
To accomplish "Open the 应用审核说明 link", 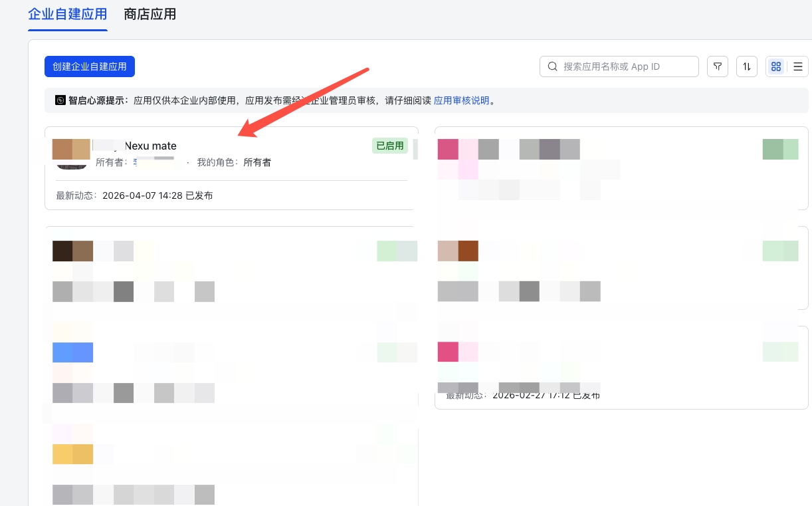I will tap(461, 101).
